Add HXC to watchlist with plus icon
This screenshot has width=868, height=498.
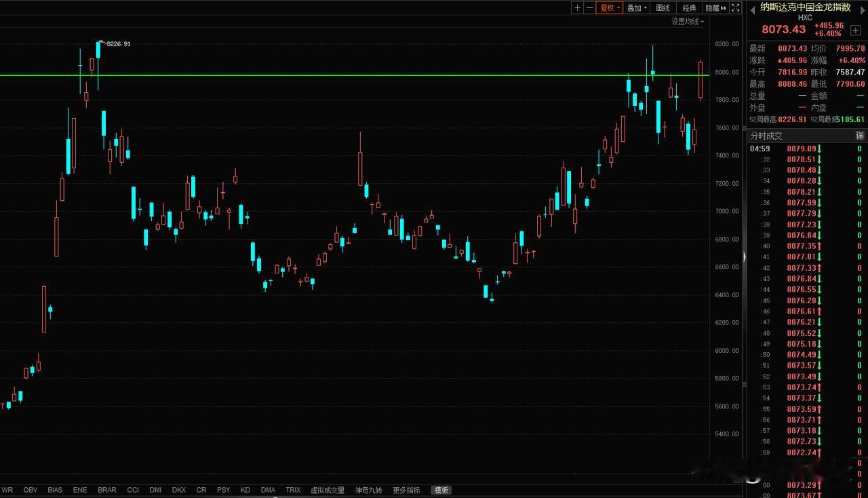(855, 31)
